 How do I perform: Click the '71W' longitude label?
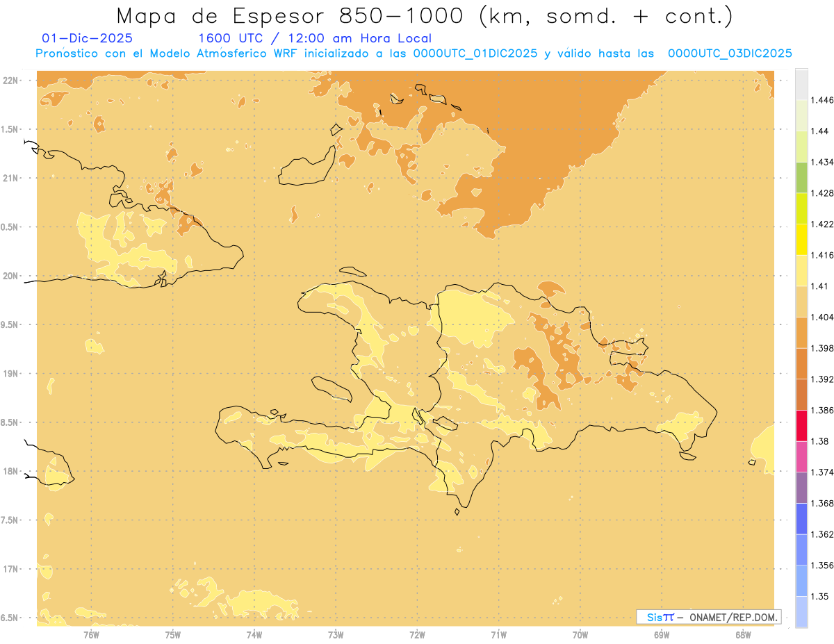tap(498, 635)
